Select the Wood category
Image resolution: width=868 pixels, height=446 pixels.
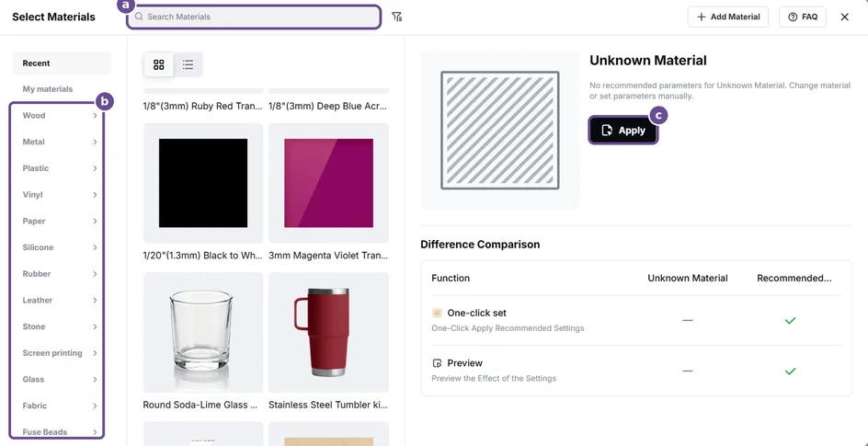coord(34,116)
